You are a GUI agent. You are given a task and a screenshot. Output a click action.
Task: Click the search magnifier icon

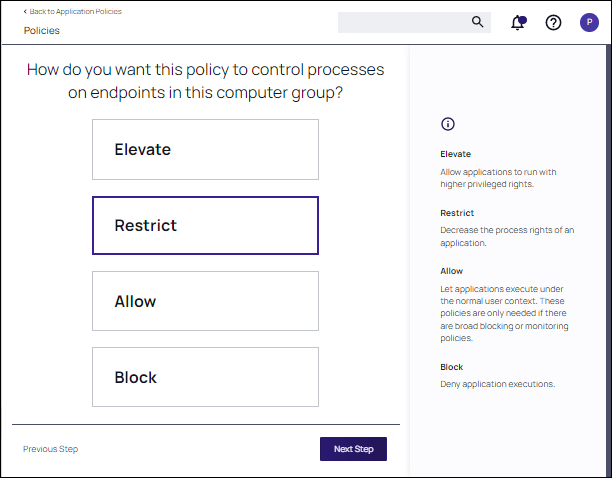(x=477, y=22)
